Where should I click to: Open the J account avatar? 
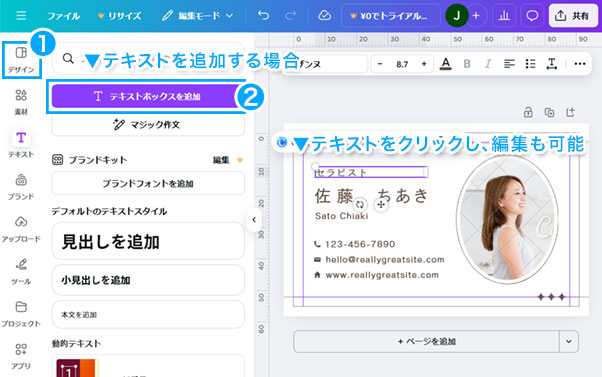[456, 16]
